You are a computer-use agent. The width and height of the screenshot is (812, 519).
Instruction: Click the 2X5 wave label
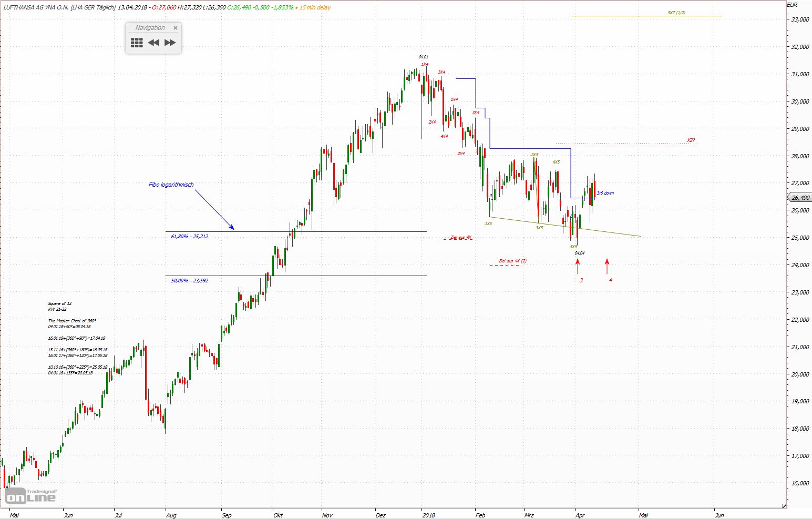pyautogui.click(x=535, y=155)
